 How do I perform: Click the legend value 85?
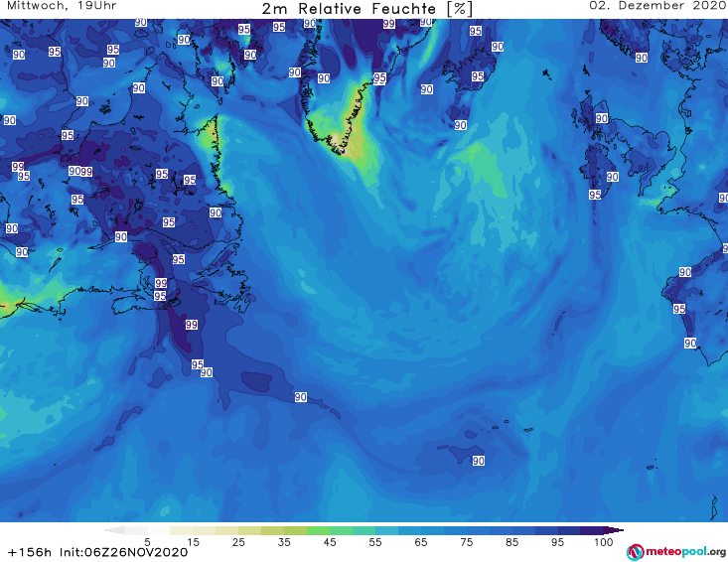tap(511, 542)
